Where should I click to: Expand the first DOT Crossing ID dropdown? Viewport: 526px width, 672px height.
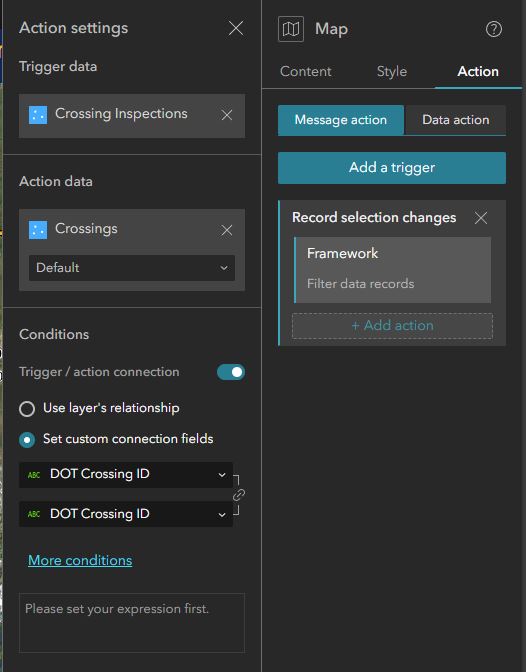pos(126,474)
